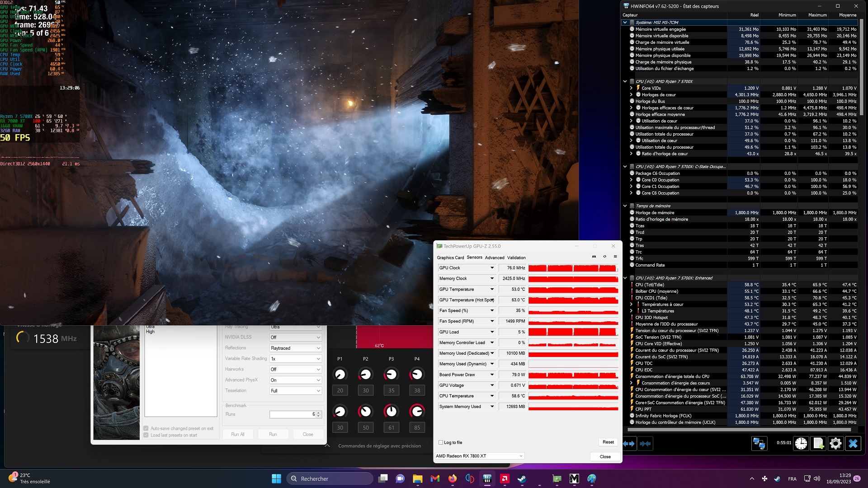
Task: Toggle Load last presets on start
Action: pos(146,435)
